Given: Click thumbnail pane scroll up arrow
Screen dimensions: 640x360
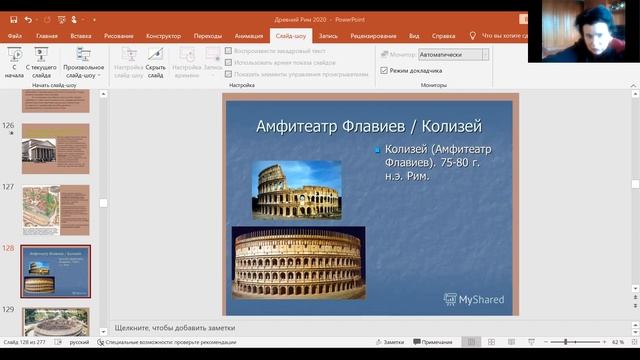Looking at the screenshot, I should pyautogui.click(x=103, y=94).
